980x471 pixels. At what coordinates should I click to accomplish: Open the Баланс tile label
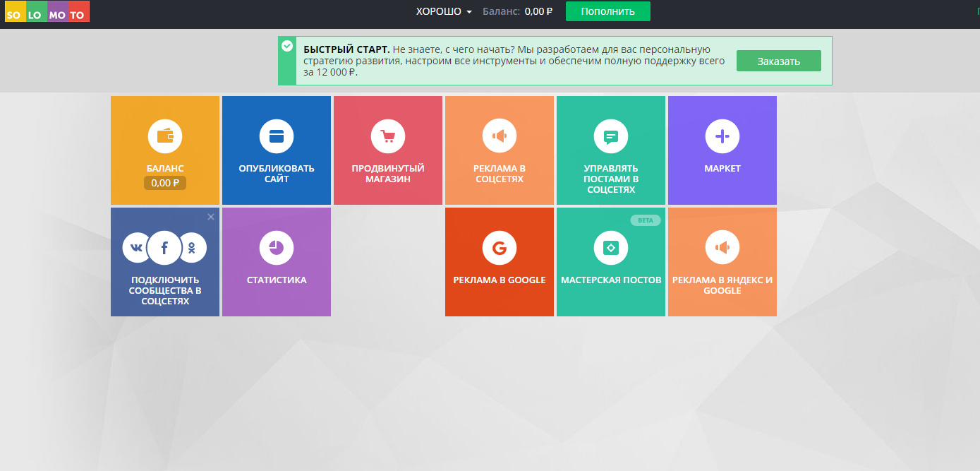pyautogui.click(x=165, y=169)
